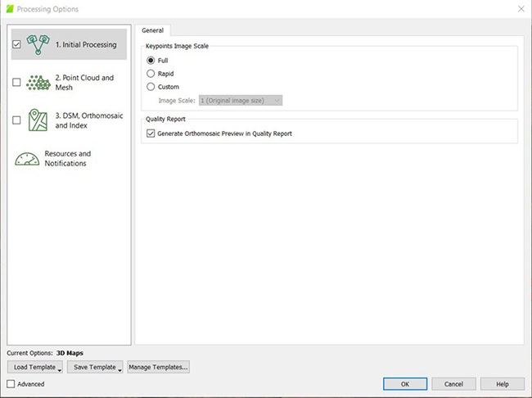Click the 3D Maps current options text
Image resolution: width=532 pixels, height=398 pixels.
click(70, 353)
